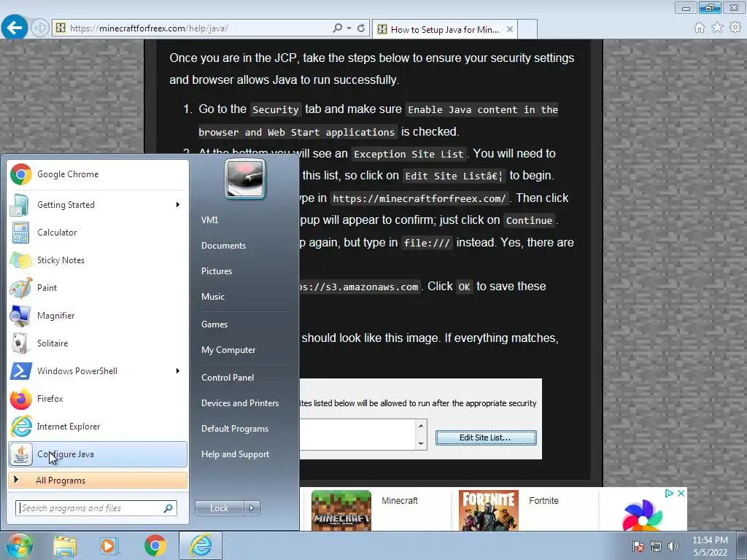This screenshot has height=560, width=747.
Task: Open My Computer from Start menu
Action: pyautogui.click(x=228, y=350)
